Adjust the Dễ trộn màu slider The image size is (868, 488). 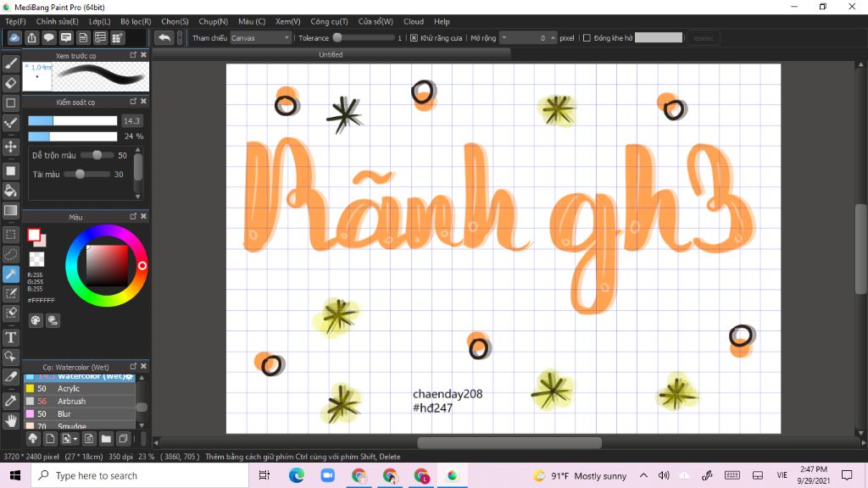pyautogui.click(x=97, y=156)
